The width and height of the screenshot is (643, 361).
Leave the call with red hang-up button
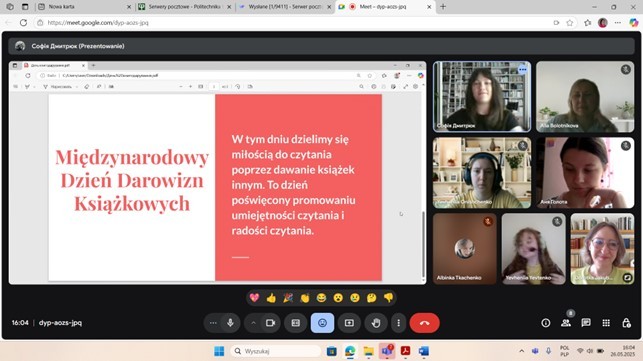(x=424, y=323)
